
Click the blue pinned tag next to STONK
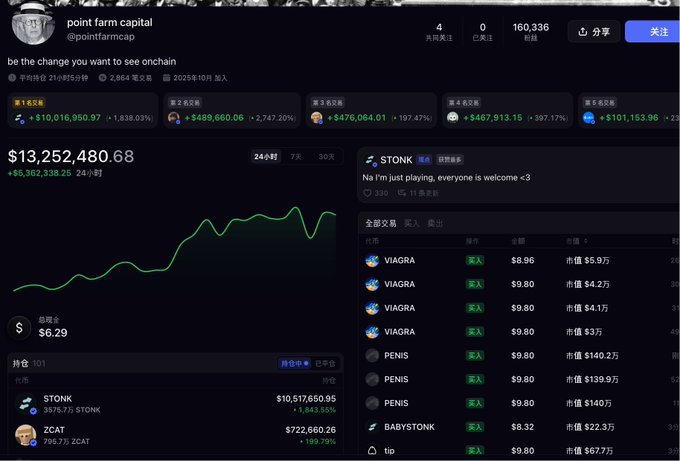424,160
